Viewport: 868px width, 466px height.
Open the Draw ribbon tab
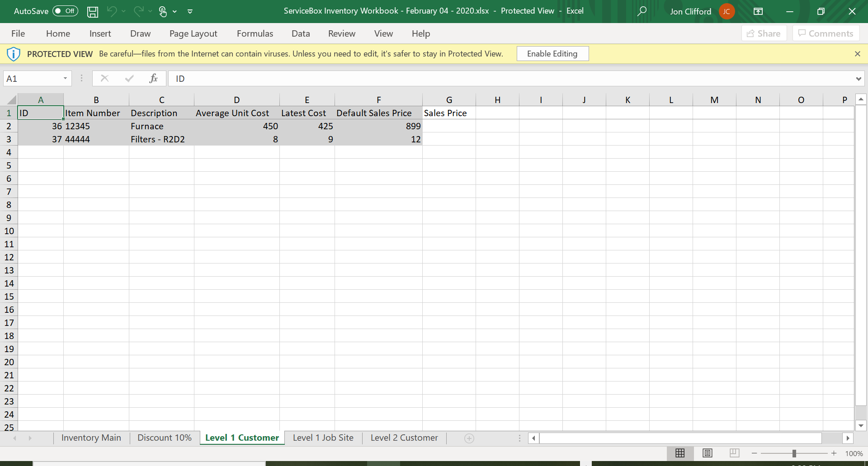(140, 33)
